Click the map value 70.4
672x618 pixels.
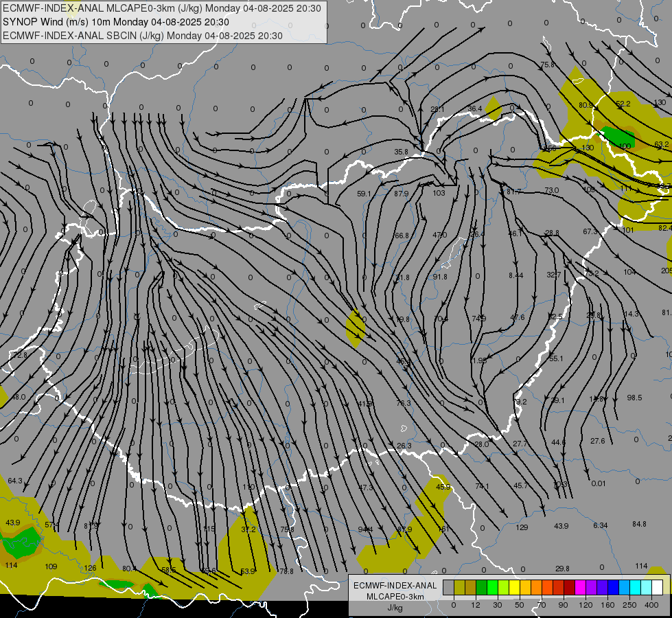[x=441, y=319]
